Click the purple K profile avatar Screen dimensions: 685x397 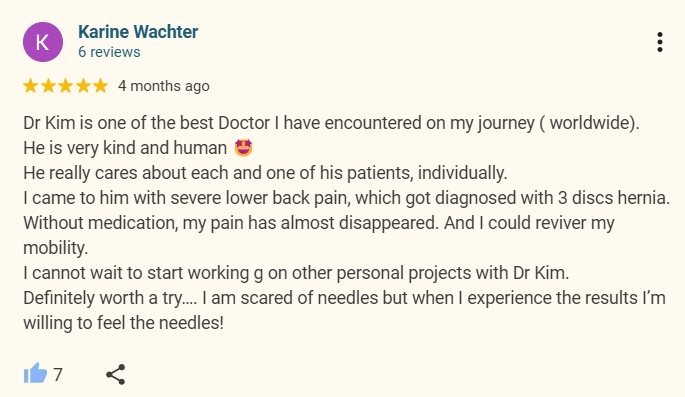click(x=43, y=42)
